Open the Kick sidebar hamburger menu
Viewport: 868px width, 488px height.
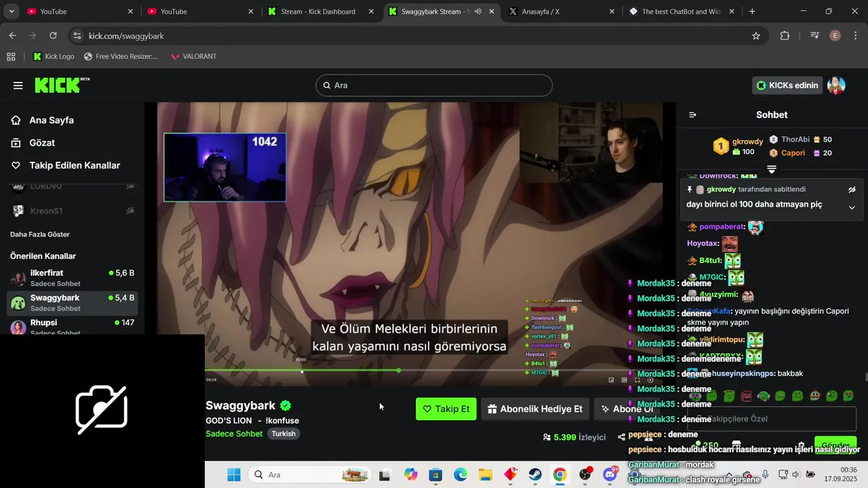(x=18, y=85)
